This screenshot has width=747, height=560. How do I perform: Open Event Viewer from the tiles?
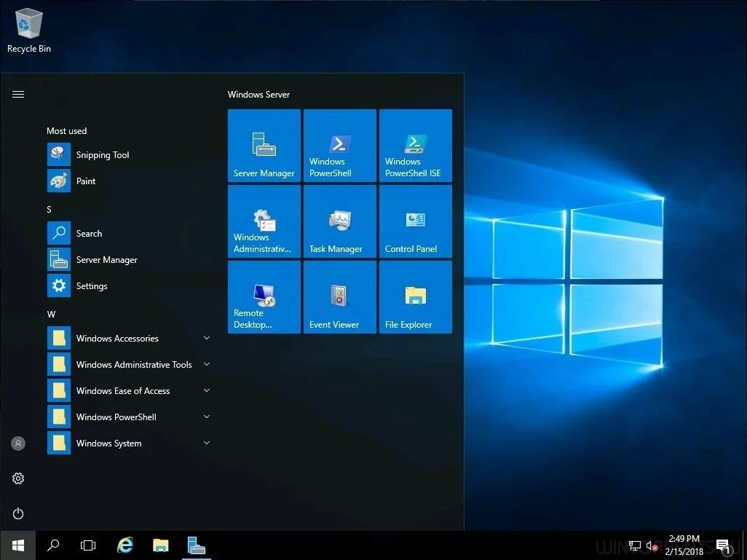point(339,296)
